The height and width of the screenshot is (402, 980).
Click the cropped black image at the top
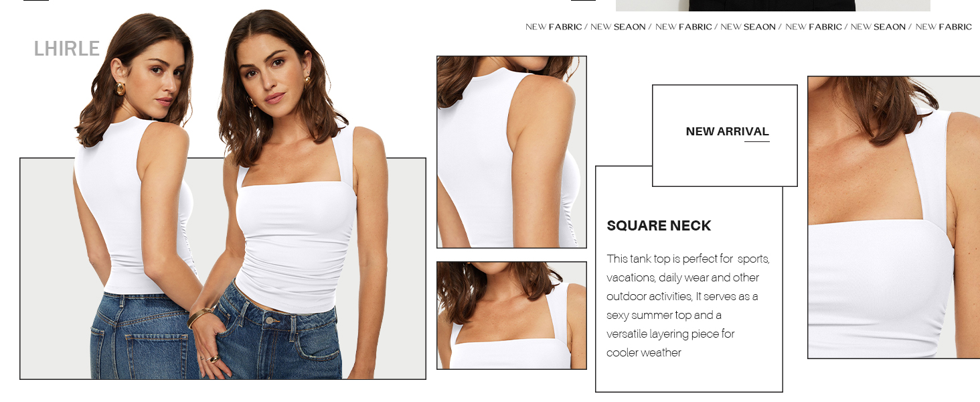772,5
